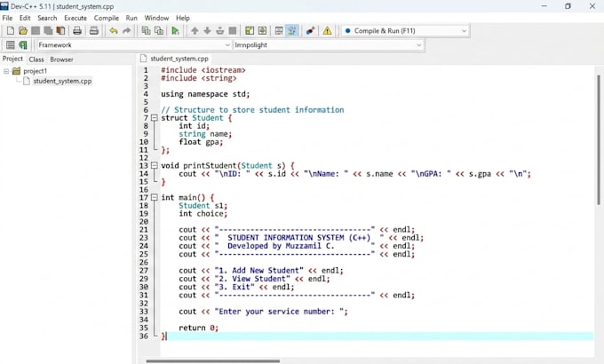Screen dimensions: 604x364
Task: Click the first printer icon
Action: tap(77, 31)
